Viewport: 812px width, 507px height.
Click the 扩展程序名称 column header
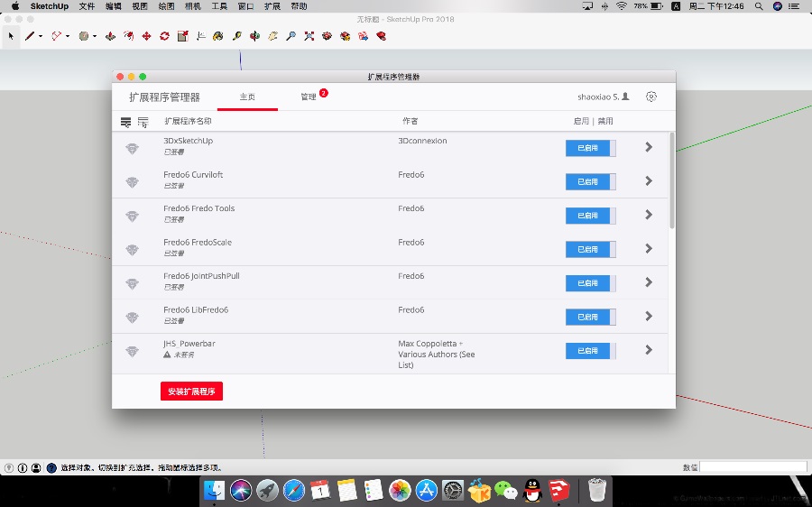(188, 121)
